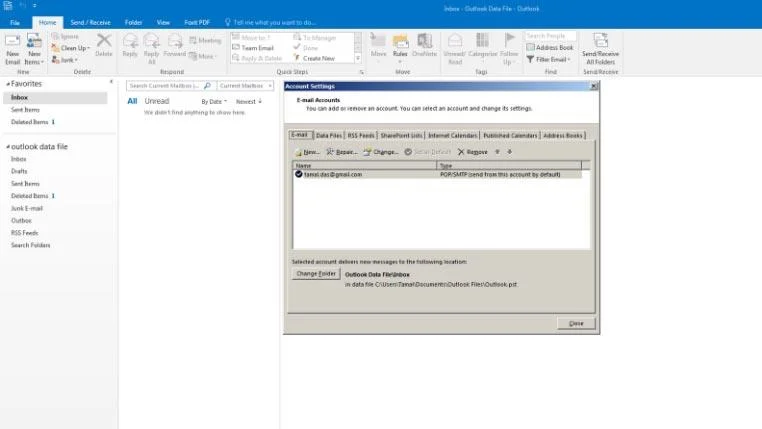Select Sent Items under Favorites
The image size is (762, 429).
[25, 110]
